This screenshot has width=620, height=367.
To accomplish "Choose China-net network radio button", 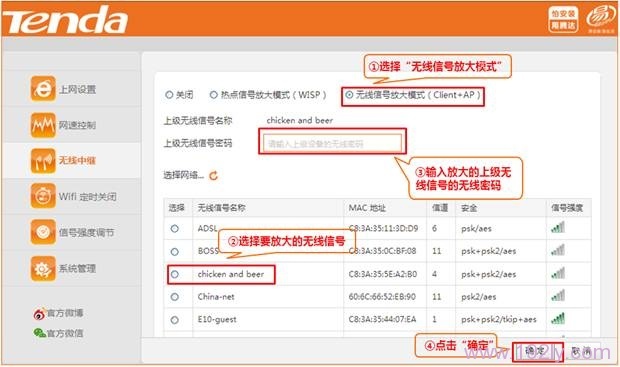I will [x=174, y=297].
